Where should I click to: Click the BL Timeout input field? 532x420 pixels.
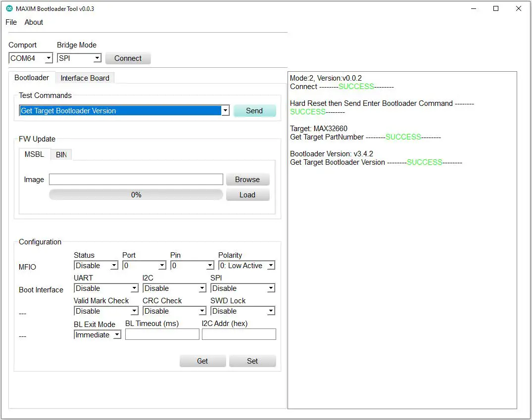[x=162, y=334]
